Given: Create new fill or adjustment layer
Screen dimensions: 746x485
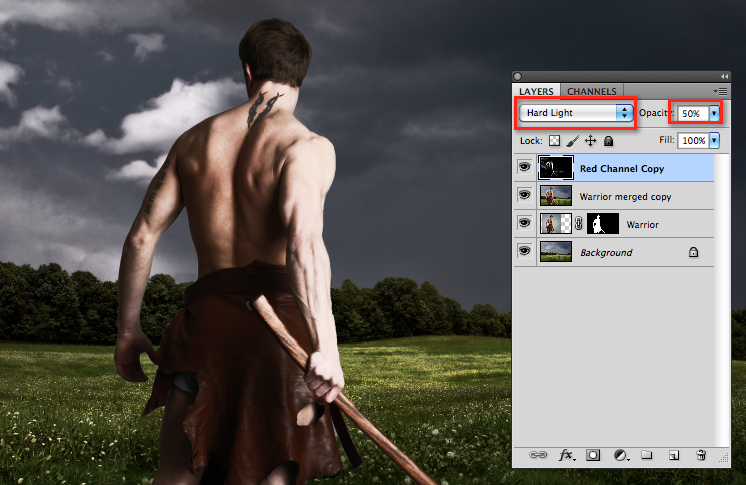Looking at the screenshot, I should coord(620,455).
